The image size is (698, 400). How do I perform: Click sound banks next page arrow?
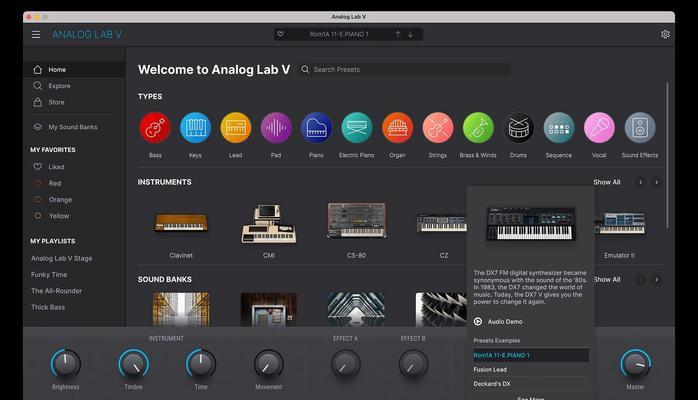tap(656, 279)
